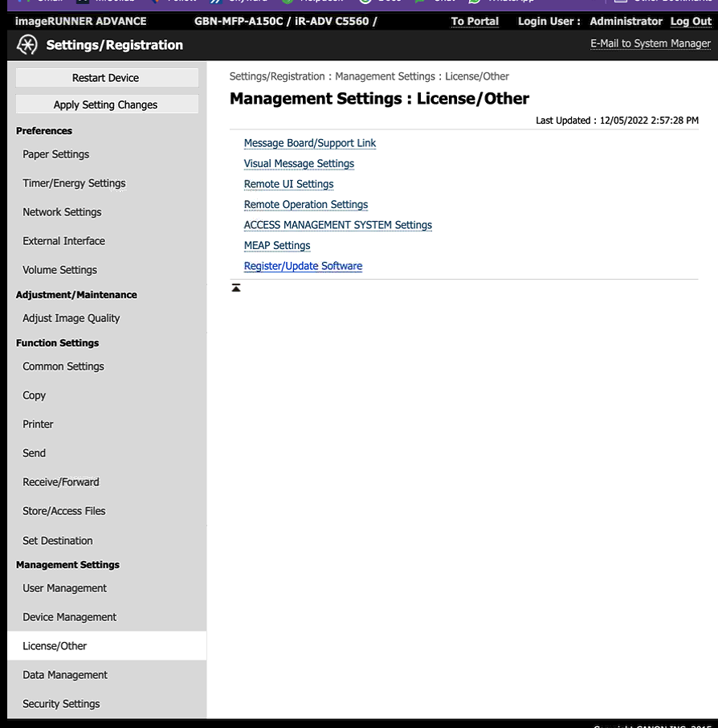Click the Administrator user name
Screen dimensions: 718x728
coord(626,22)
